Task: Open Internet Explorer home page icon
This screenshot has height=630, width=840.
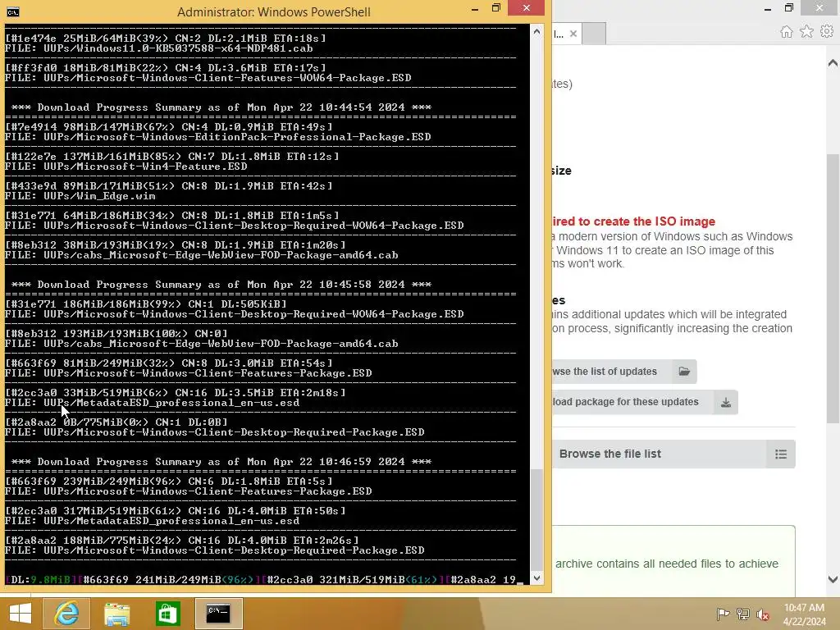Action: coord(786,32)
